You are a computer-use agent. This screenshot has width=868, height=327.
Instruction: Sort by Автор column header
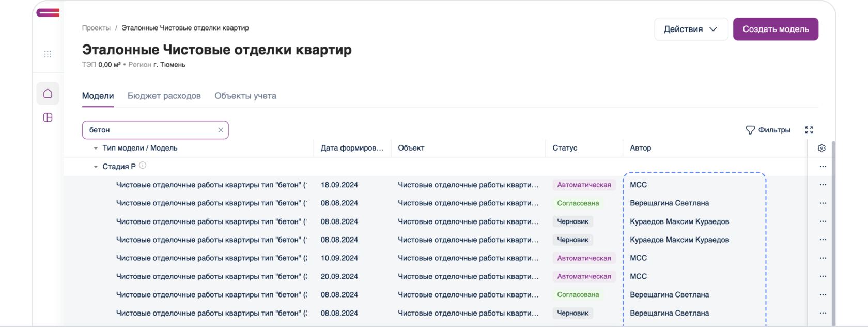click(x=715, y=148)
